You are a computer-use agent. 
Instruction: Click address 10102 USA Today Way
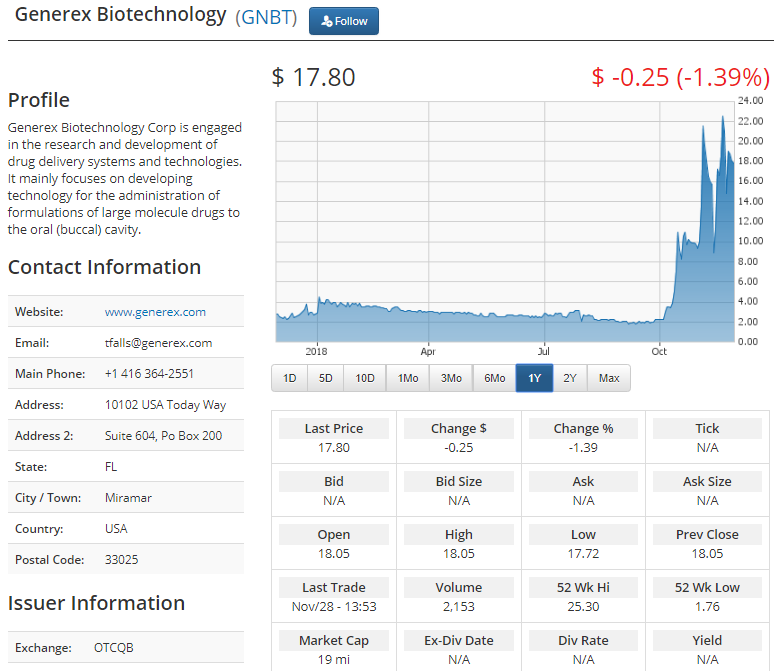coord(165,405)
